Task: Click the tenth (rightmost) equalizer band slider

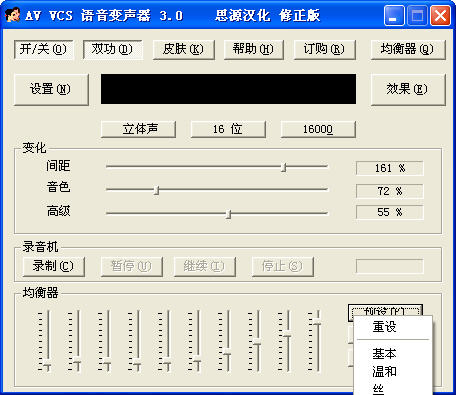Action: pyautogui.click(x=318, y=341)
